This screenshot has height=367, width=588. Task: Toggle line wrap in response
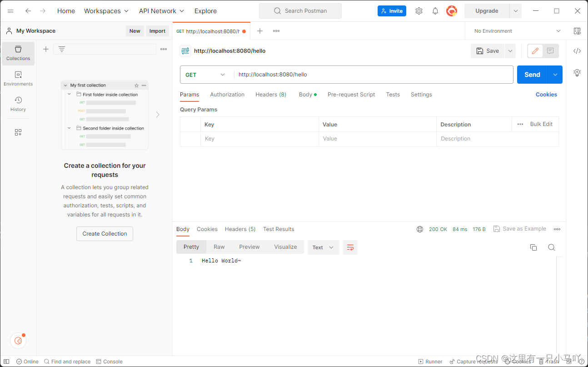click(x=350, y=247)
